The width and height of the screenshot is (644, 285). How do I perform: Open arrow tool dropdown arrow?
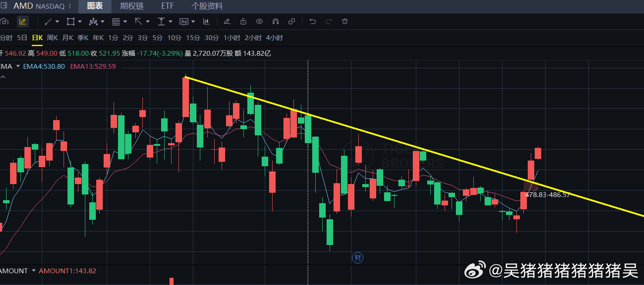point(148,21)
